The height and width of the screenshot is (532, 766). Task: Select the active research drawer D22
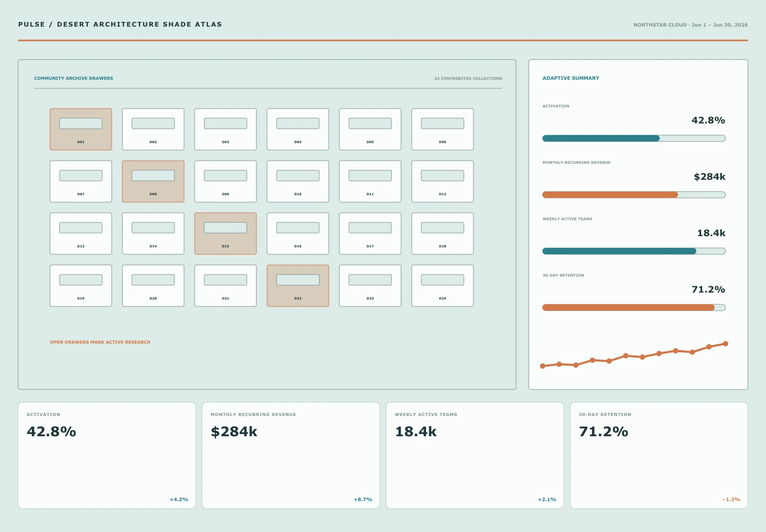(298, 286)
